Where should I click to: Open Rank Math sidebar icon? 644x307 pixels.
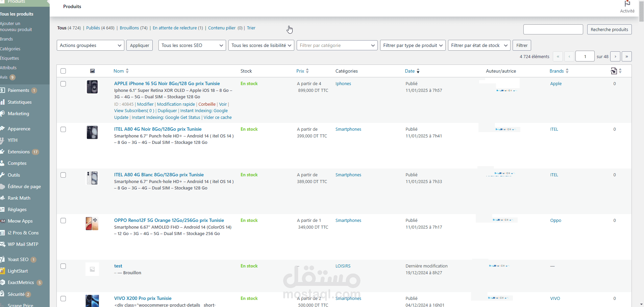click(x=2, y=198)
